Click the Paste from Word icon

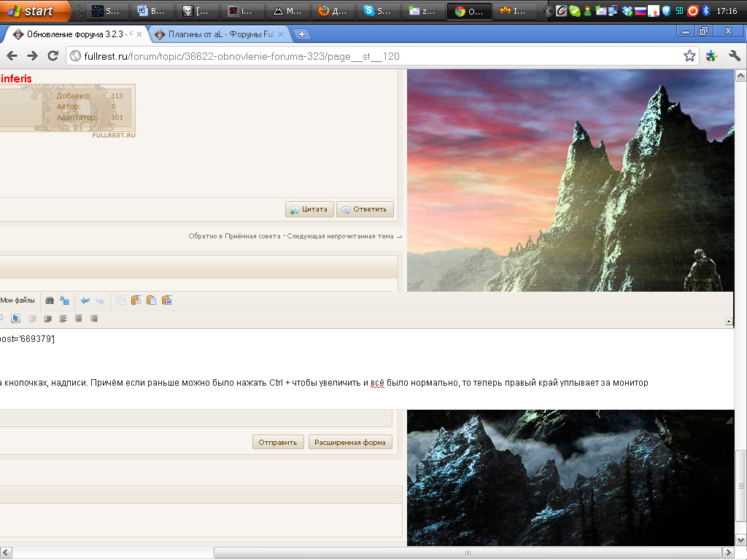(166, 300)
